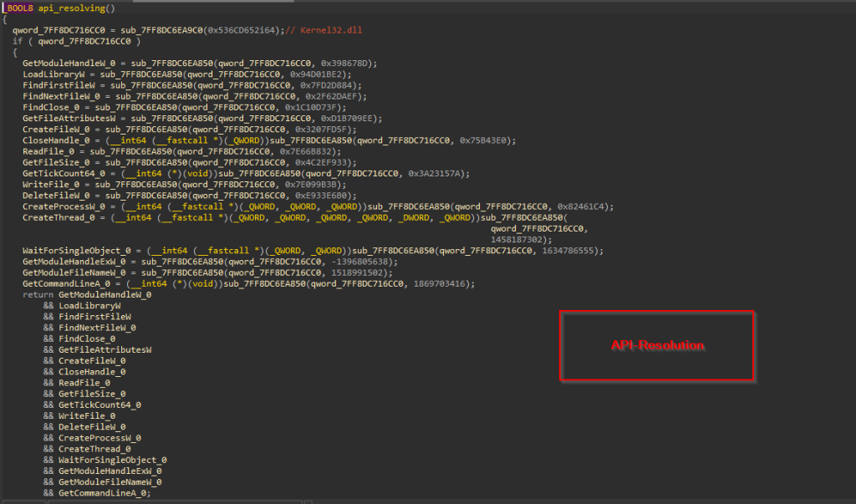Click the hash constant 0x536CD652164
Image resolution: width=856 pixels, height=504 pixels.
[x=242, y=30]
